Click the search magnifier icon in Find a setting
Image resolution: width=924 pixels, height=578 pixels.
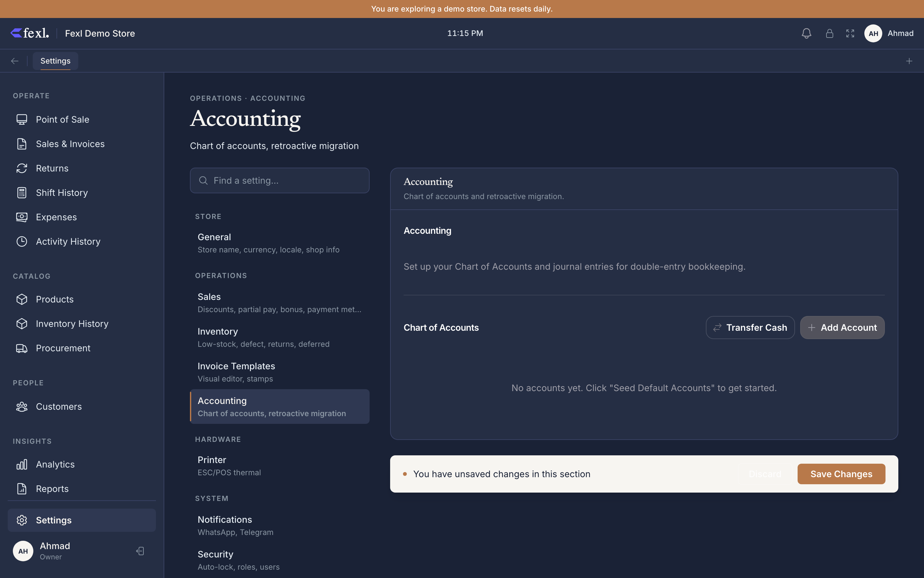click(203, 180)
